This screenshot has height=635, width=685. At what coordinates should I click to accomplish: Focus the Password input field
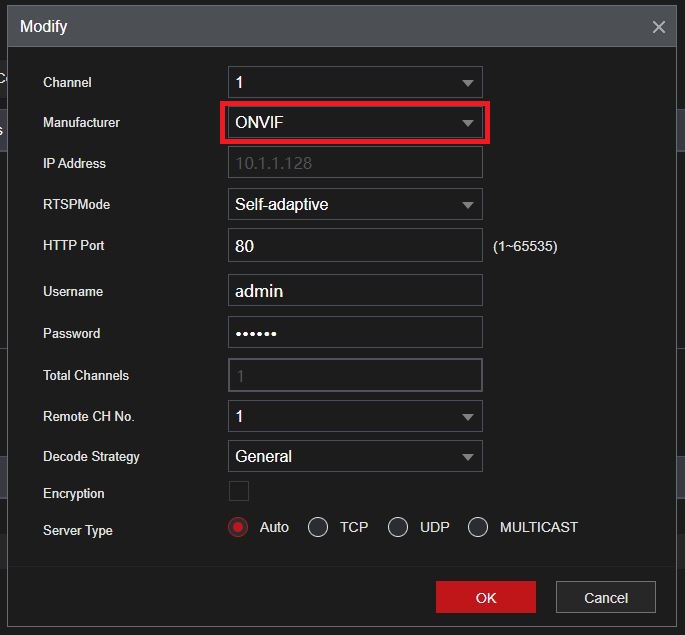355,332
